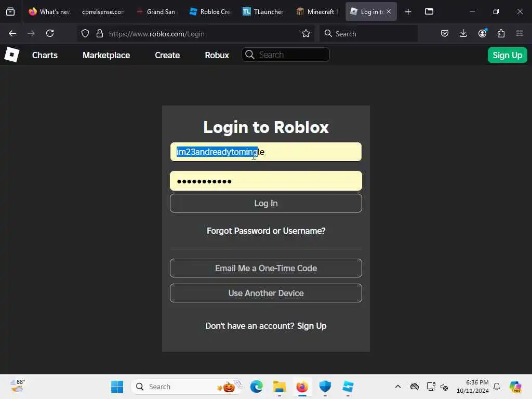
Task: Switch to the Grand San tab
Action: click(157, 11)
